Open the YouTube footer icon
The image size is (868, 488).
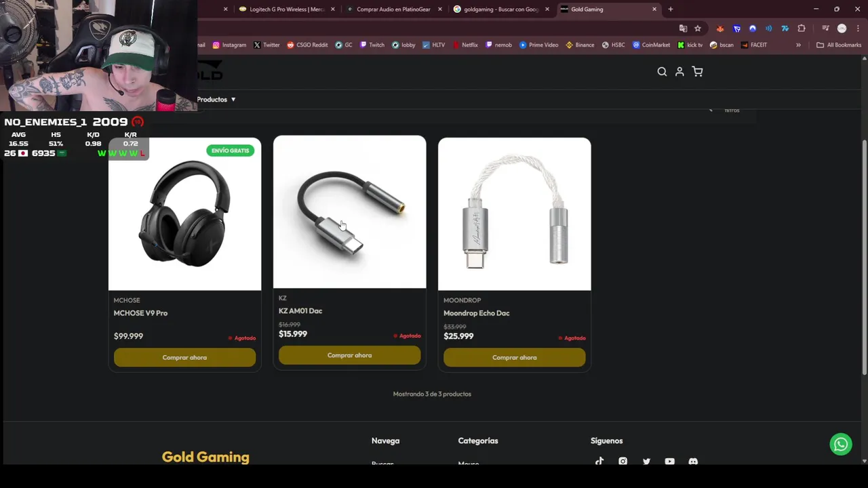(x=669, y=462)
